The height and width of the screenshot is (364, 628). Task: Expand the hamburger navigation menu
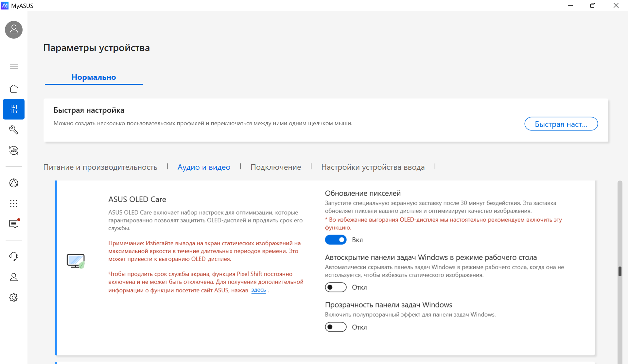(x=14, y=67)
